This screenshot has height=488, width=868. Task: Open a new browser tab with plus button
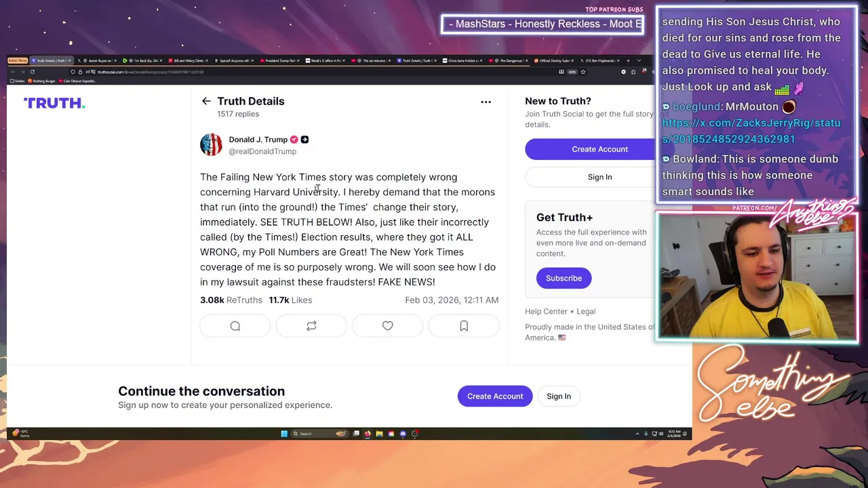click(628, 60)
